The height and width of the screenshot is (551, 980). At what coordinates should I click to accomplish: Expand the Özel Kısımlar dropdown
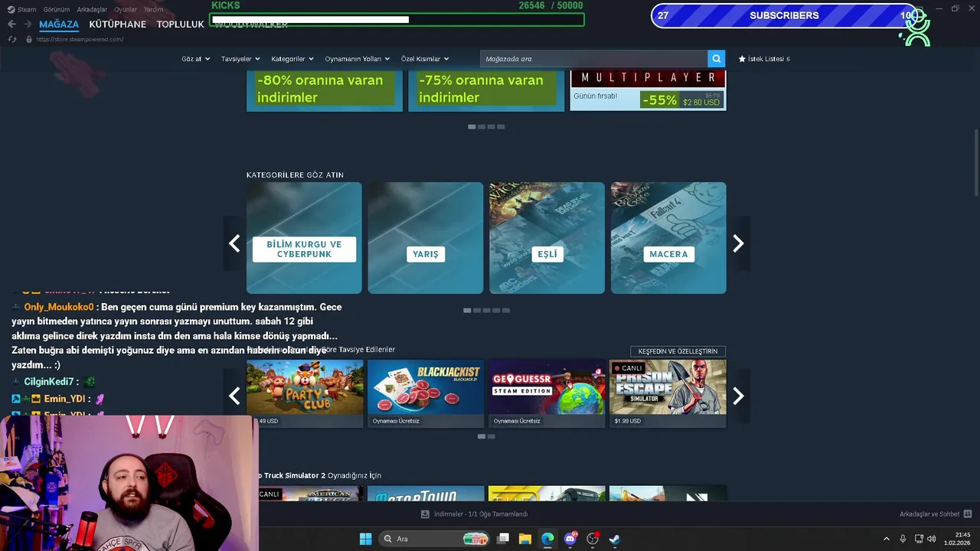(x=425, y=59)
